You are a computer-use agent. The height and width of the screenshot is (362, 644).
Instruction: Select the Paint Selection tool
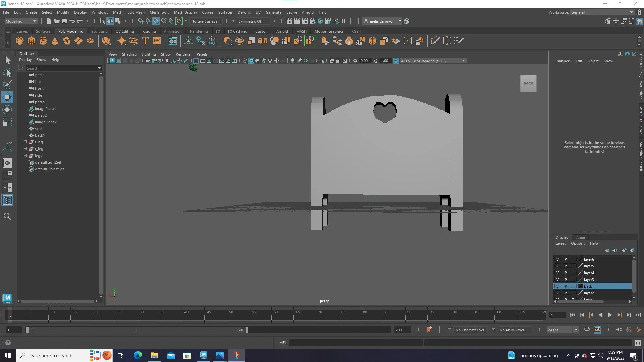pos(7,85)
